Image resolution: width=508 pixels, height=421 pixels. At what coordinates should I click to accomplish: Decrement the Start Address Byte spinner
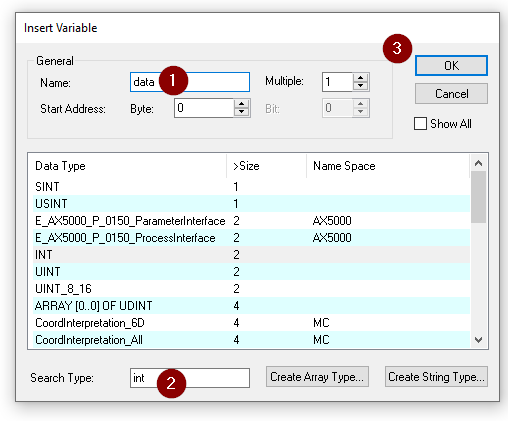(242, 112)
